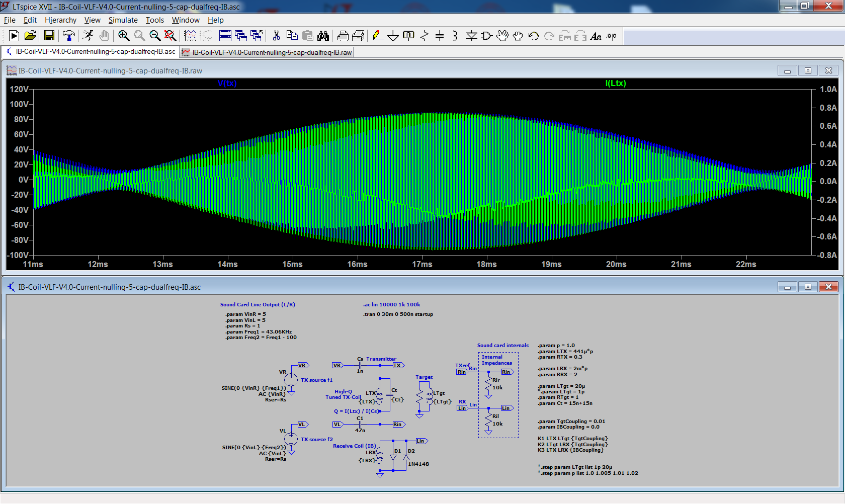Select the Move hand tool
Viewport: 845px width, 504px height.
[x=502, y=36]
